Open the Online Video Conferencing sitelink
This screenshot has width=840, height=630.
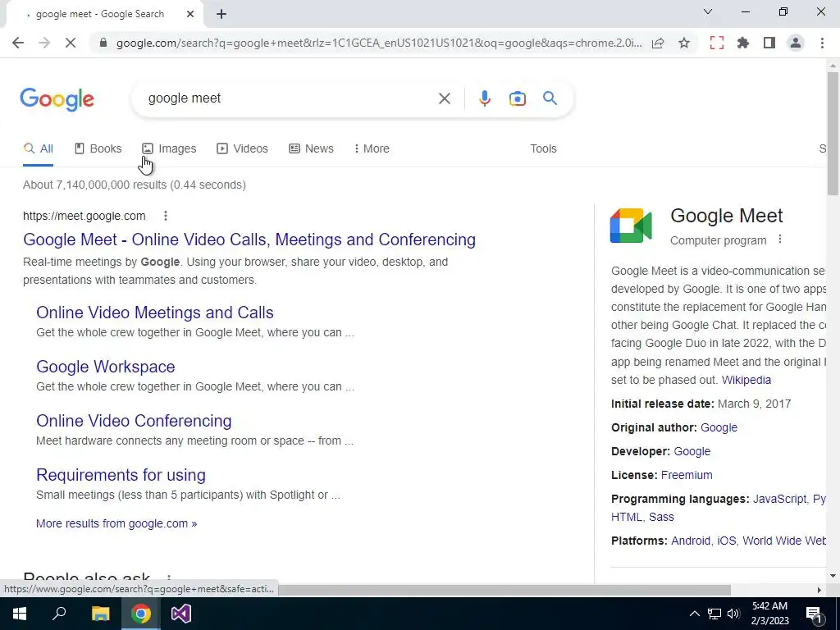(x=134, y=421)
